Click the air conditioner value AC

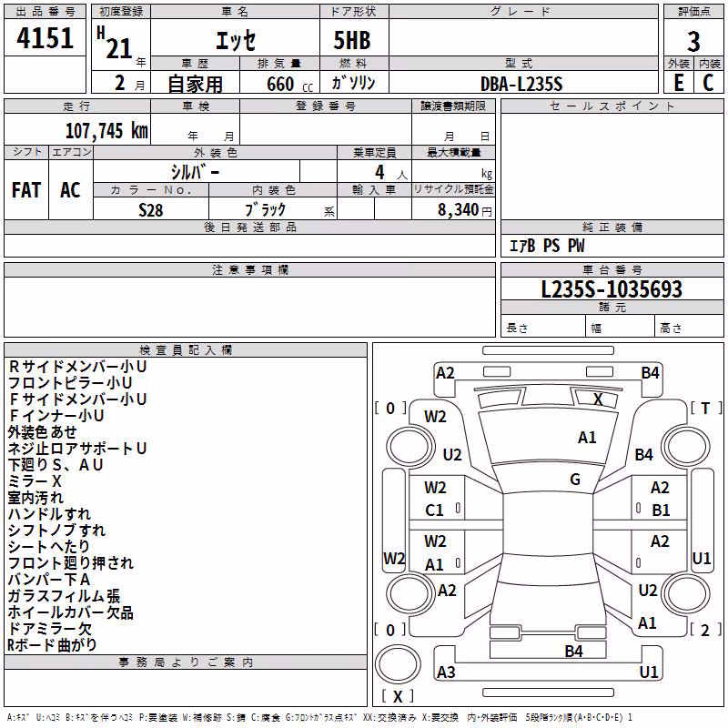pos(71,190)
